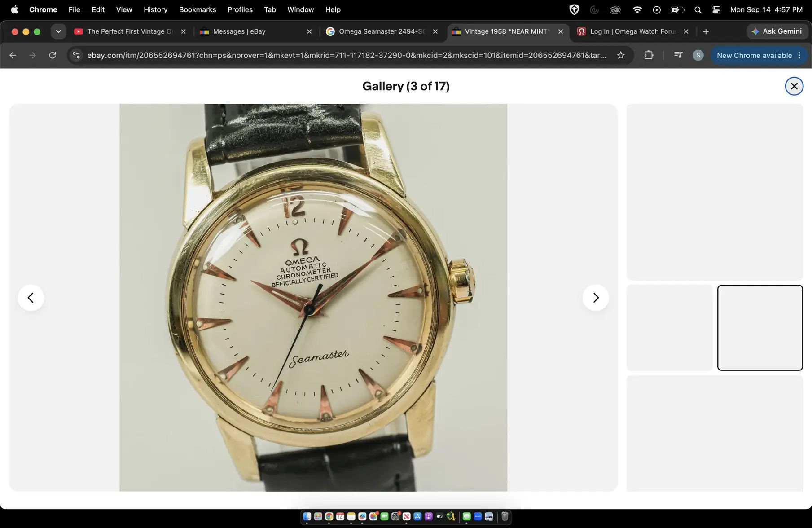Open Chrome extensions puzzle icon

click(x=649, y=55)
